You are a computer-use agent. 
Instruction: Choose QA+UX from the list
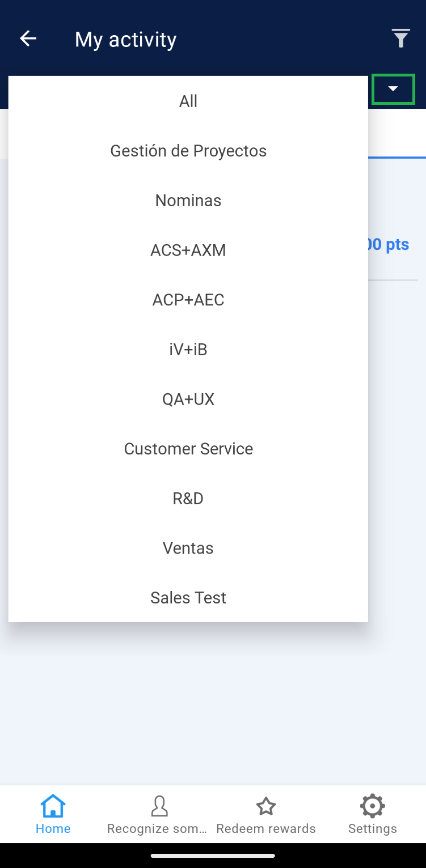(188, 399)
